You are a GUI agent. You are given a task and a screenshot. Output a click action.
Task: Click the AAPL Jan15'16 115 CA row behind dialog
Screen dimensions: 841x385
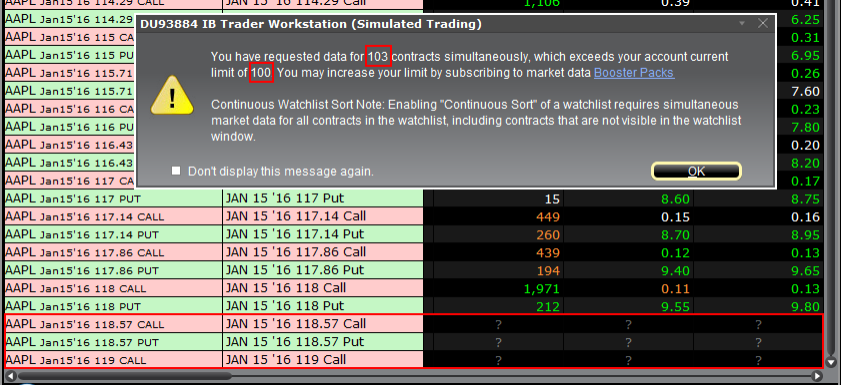pyautogui.click(x=70, y=38)
